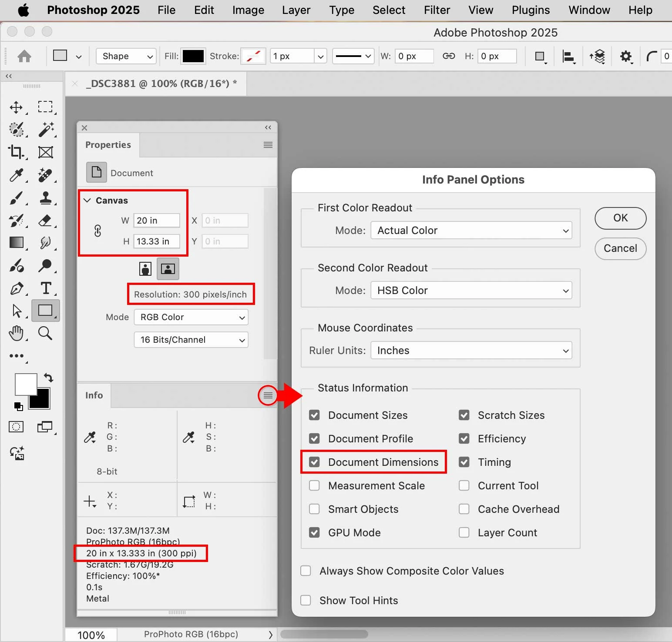Select the Move tool
The width and height of the screenshot is (672, 642).
click(x=16, y=107)
